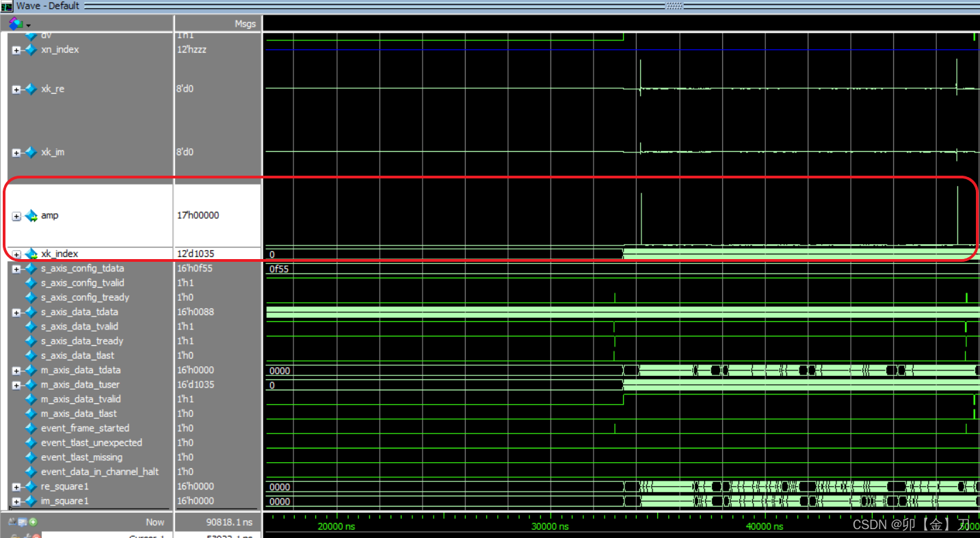This screenshot has width=980, height=538.
Task: Expand the xk_index bus
Action: (16, 254)
